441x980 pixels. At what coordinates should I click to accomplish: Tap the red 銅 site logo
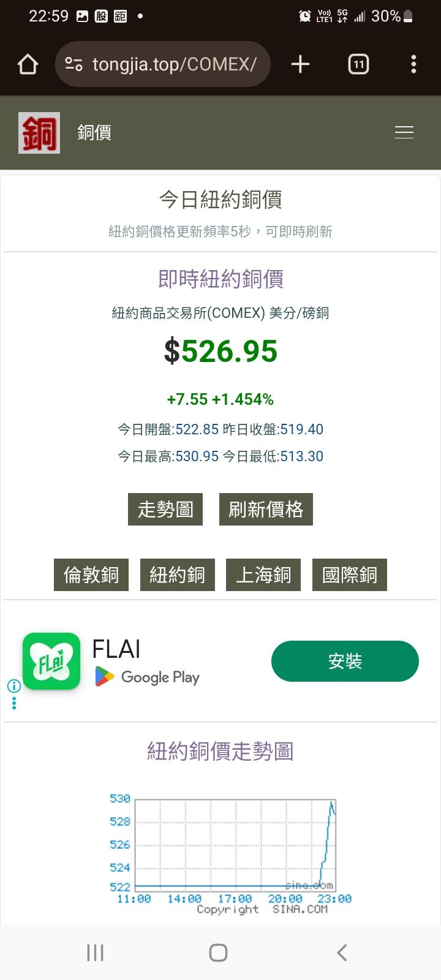coord(39,132)
